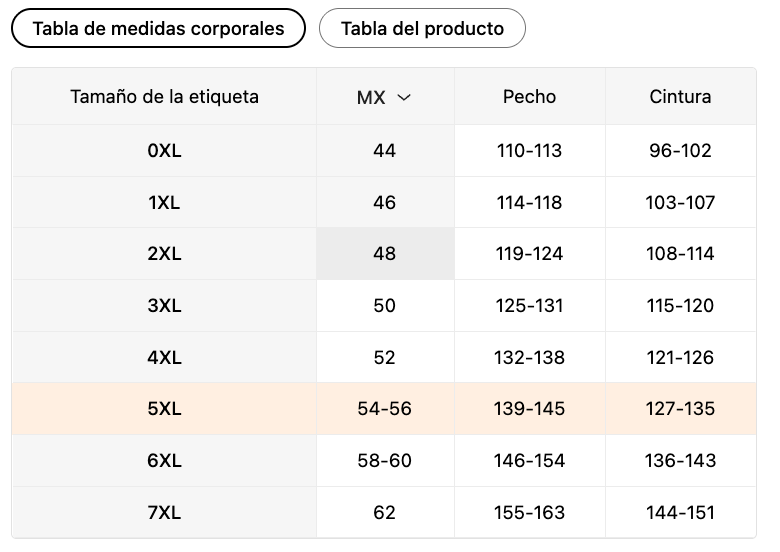Viewport: 780px width, 552px height.
Task: Click the MX size 48 cell
Action: coord(385,254)
